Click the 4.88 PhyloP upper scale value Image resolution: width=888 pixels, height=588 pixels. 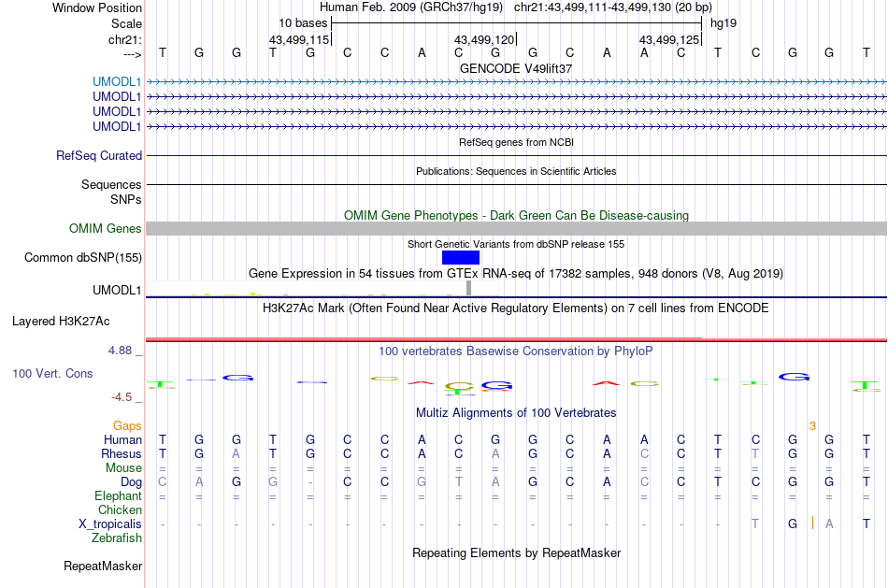[120, 351]
